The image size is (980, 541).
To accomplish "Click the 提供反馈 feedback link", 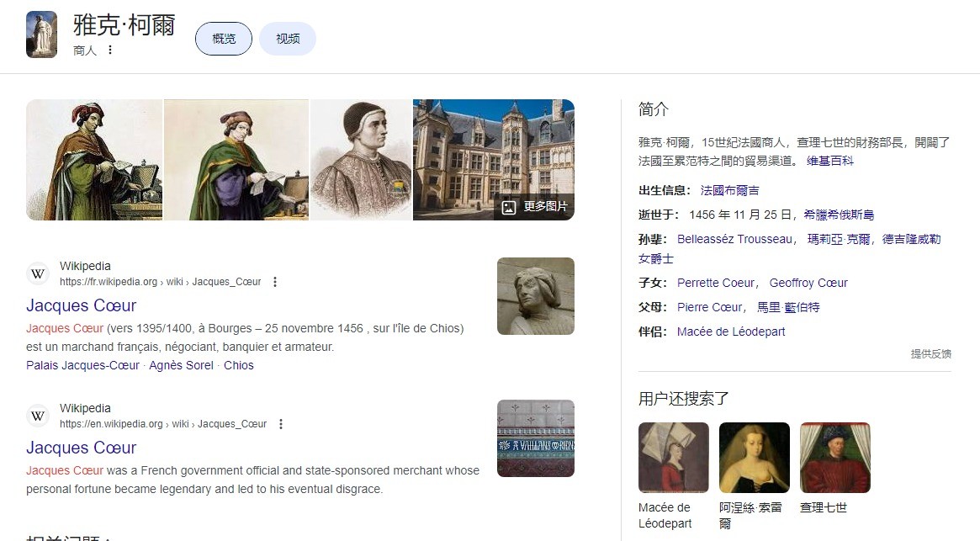I will coord(930,354).
